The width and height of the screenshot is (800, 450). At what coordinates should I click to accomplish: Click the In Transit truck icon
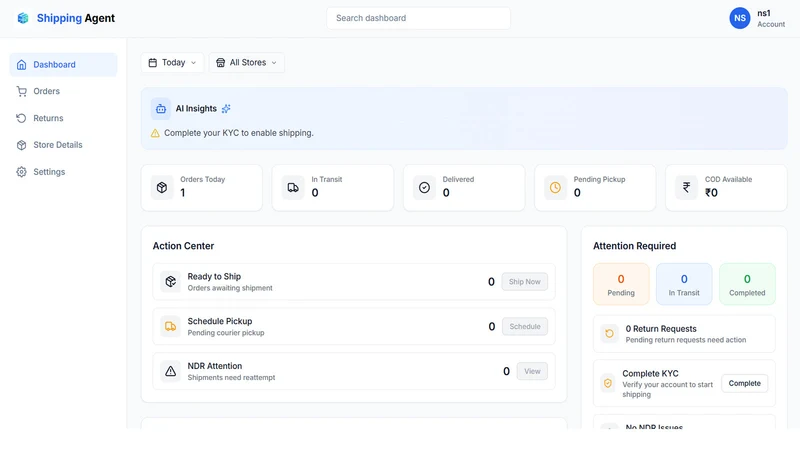click(x=293, y=188)
